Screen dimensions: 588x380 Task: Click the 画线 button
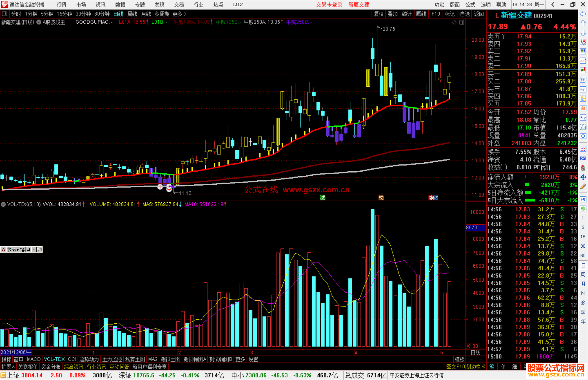[421, 14]
